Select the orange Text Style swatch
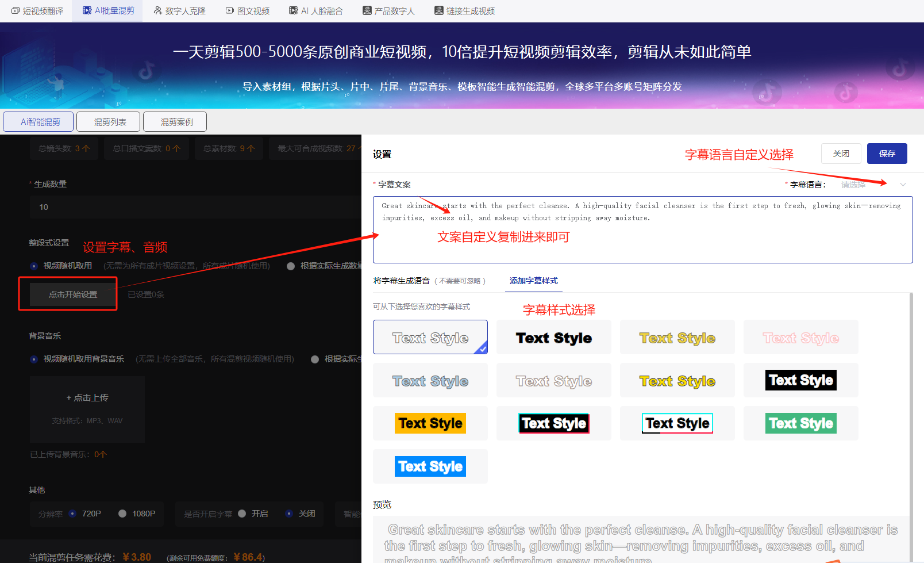Viewport: 924px width, 563px height. (430, 423)
